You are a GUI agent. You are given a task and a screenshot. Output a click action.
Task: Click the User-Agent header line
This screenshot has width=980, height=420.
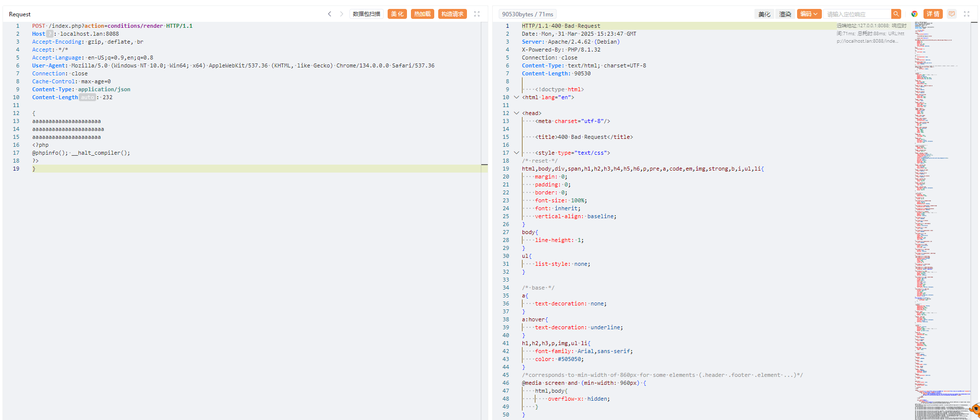tap(233, 65)
